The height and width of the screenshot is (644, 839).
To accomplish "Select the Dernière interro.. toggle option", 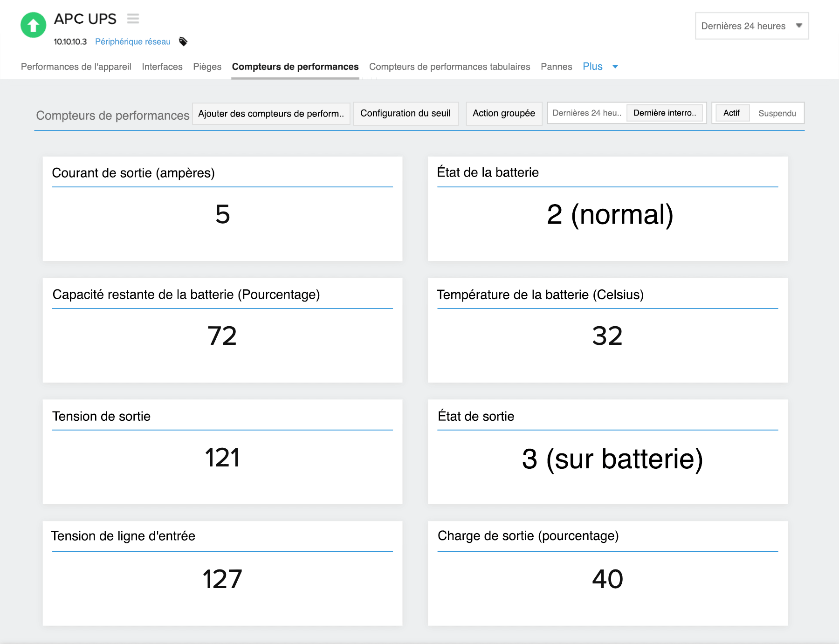I will 665,113.
